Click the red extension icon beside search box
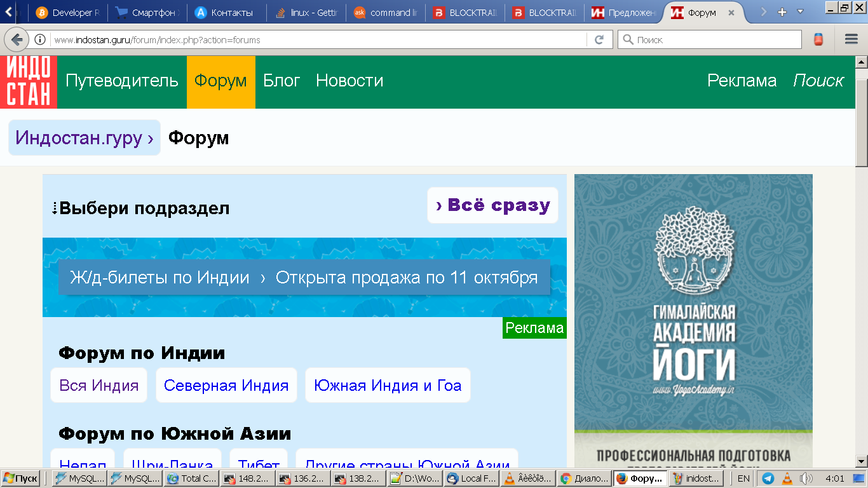The image size is (868, 488). (x=819, y=39)
